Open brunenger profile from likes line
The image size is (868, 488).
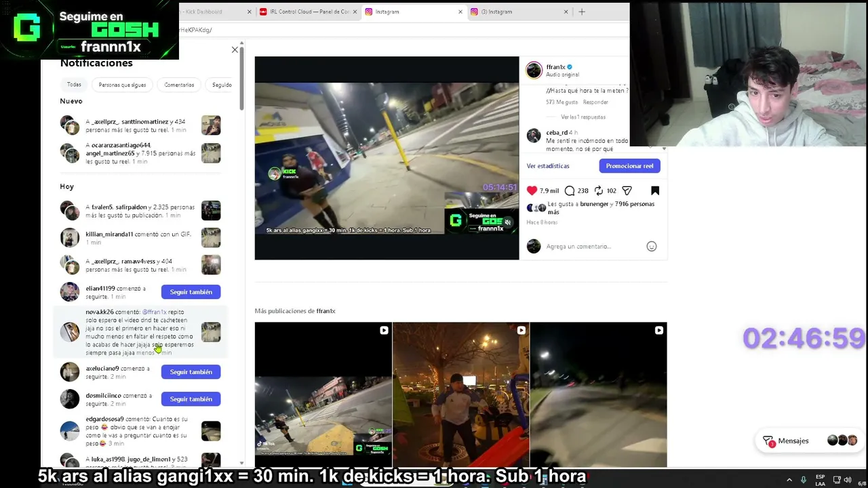point(594,204)
